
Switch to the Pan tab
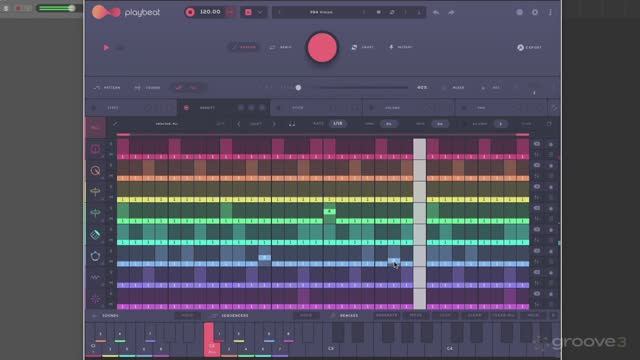tap(501, 108)
